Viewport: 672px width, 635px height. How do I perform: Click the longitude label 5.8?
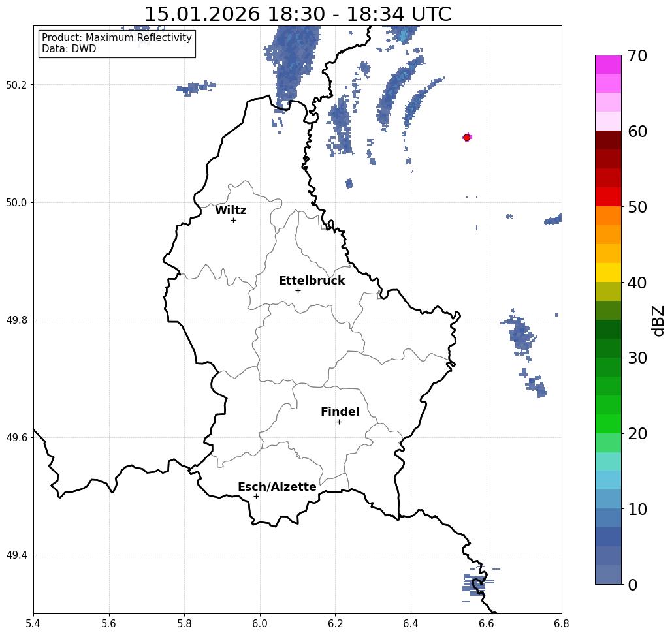coord(184,623)
